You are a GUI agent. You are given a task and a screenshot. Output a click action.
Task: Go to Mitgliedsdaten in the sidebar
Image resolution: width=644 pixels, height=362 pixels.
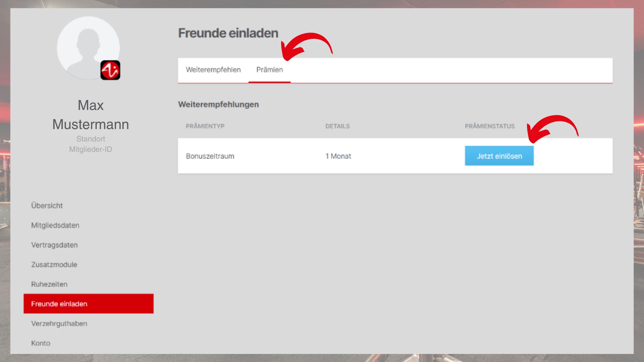55,225
